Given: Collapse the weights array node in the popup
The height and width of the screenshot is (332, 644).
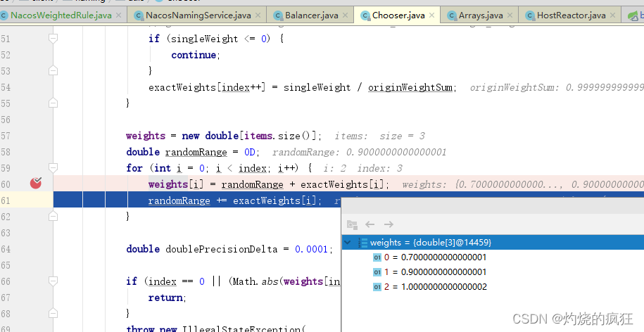Looking at the screenshot, I should pos(348,243).
